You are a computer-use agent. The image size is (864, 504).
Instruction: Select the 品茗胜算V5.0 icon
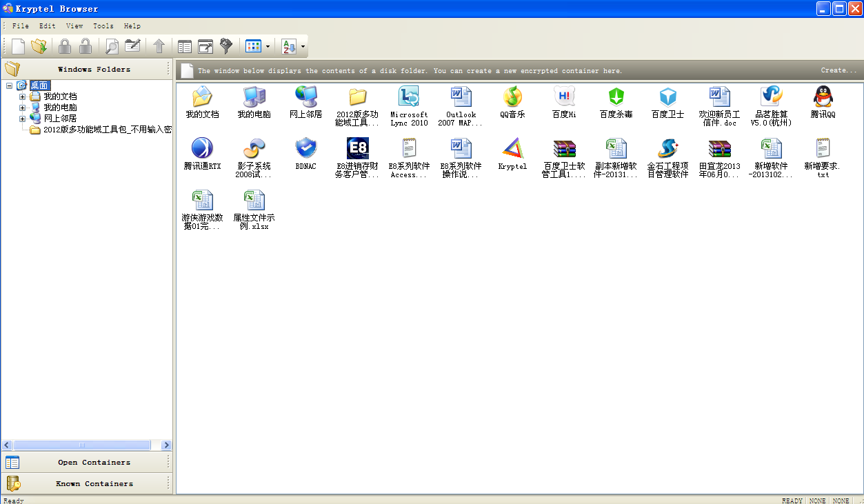[771, 106]
